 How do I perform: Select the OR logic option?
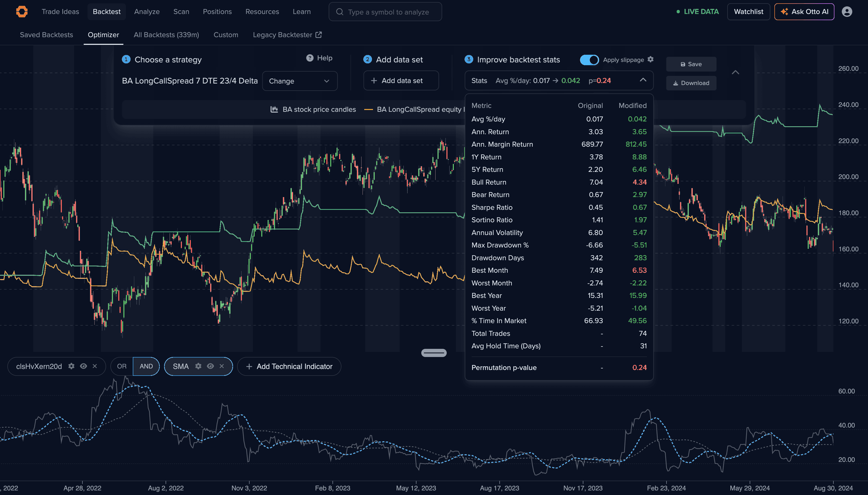point(122,366)
